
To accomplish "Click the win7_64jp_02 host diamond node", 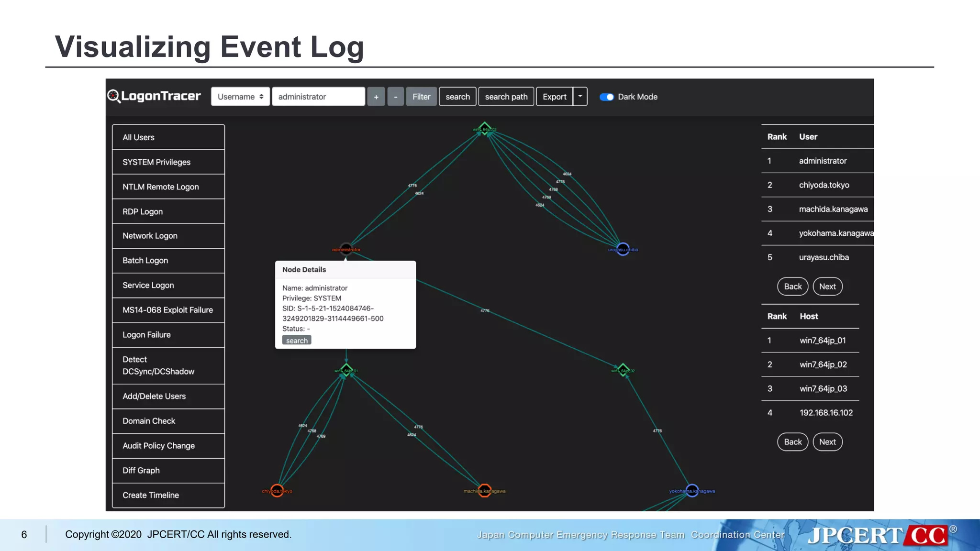I will [623, 370].
